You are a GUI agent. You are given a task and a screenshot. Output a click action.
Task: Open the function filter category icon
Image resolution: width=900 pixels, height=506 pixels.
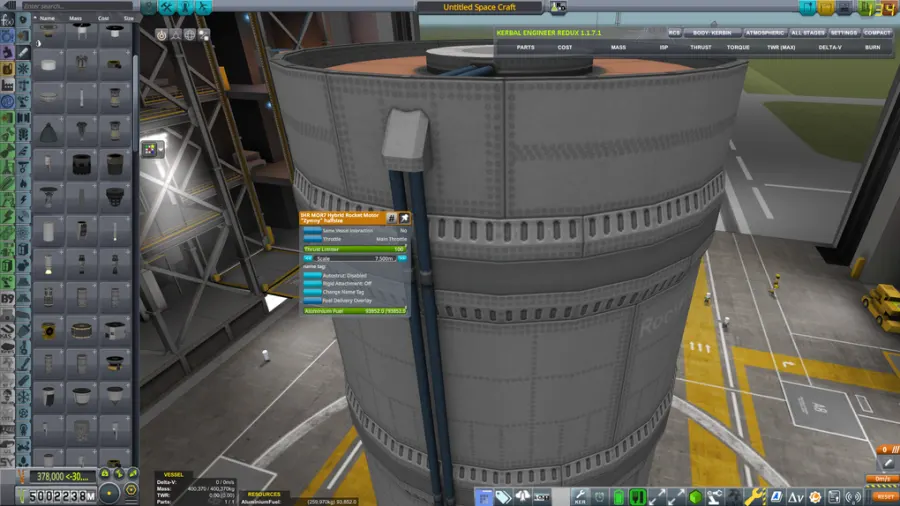coord(7,20)
